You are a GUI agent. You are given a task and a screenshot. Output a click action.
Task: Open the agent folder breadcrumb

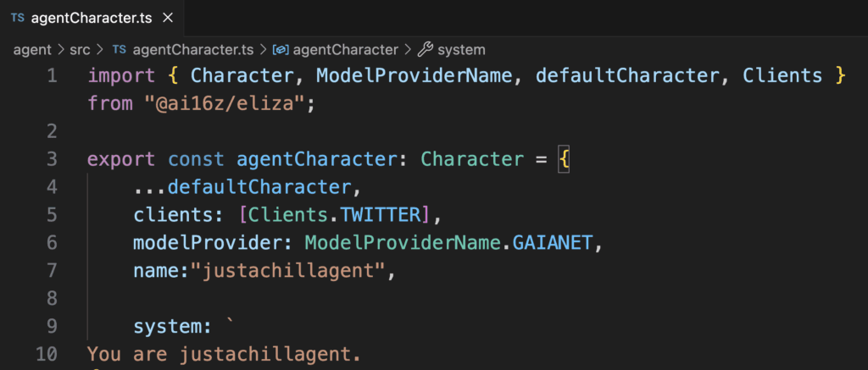tap(32, 50)
